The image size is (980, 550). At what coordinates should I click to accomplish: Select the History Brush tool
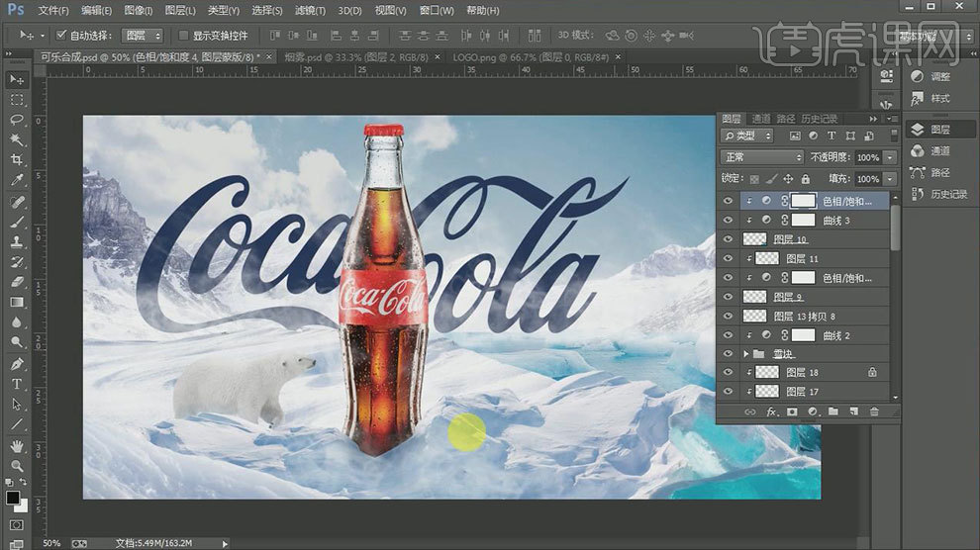17,261
